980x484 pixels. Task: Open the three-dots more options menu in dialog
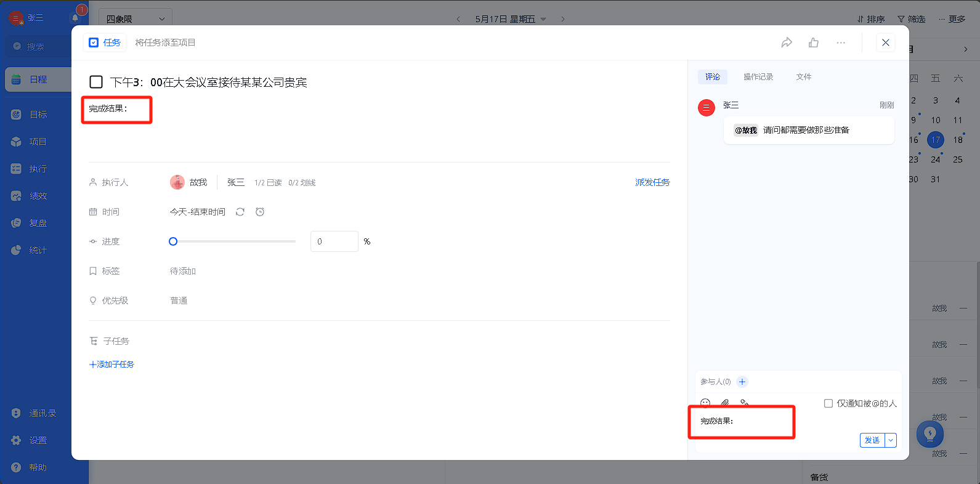[841, 42]
